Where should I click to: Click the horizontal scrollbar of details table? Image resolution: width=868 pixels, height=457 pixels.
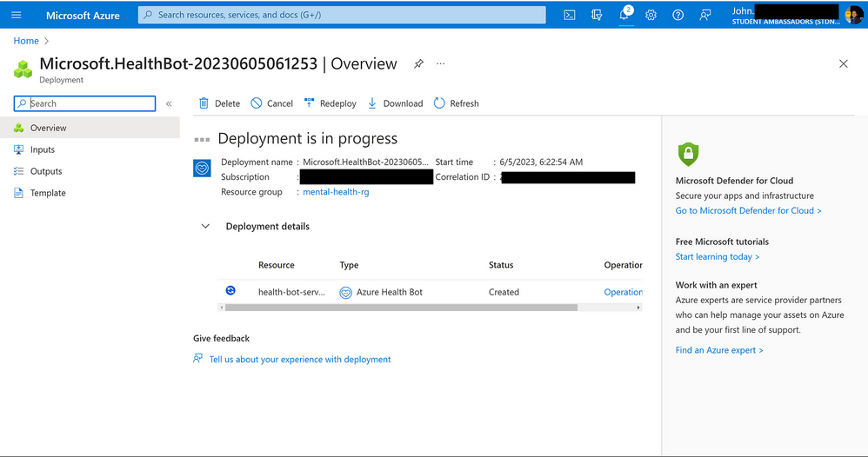coord(401,308)
